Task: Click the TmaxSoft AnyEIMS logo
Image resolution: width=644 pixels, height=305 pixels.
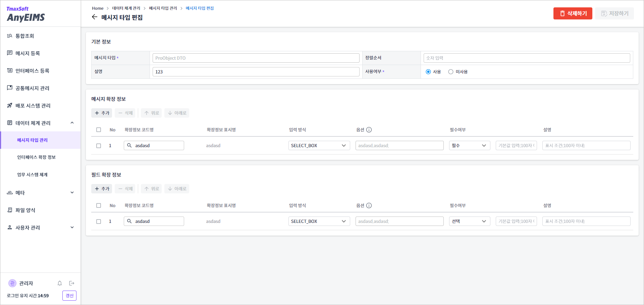Action: pos(26,14)
